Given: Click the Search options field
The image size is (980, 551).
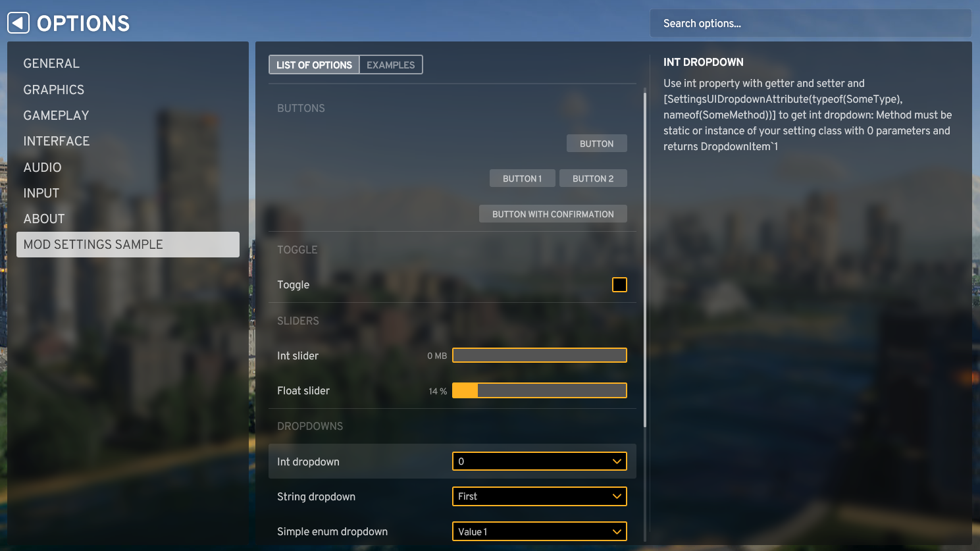Looking at the screenshot, I should tap(810, 23).
